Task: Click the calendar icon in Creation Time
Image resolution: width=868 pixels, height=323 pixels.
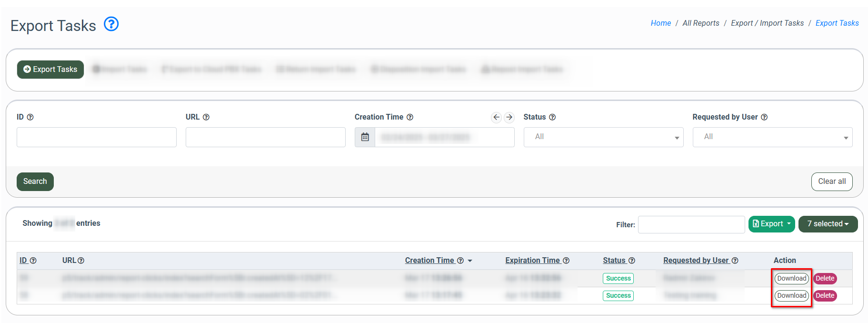Action: point(365,137)
